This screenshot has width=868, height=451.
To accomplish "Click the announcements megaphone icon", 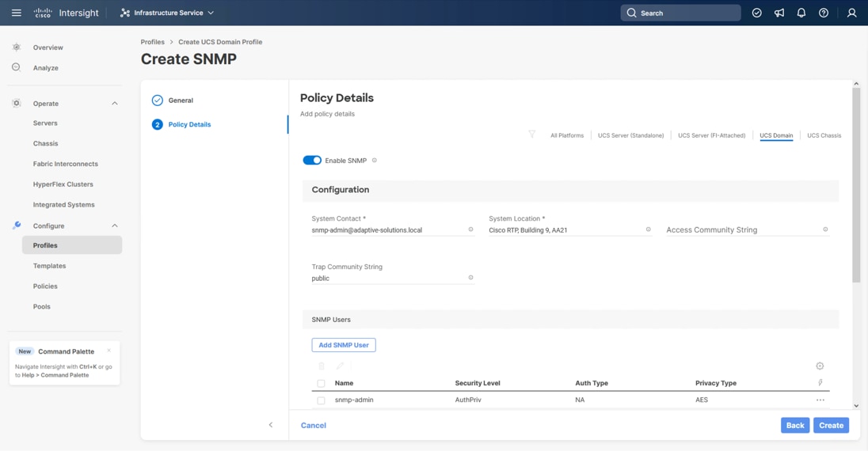I will coord(779,13).
